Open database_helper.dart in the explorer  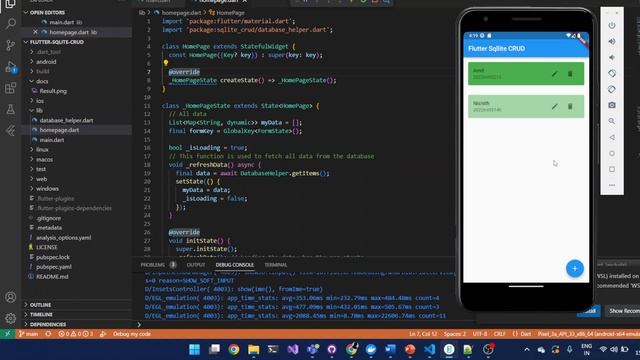(66, 120)
